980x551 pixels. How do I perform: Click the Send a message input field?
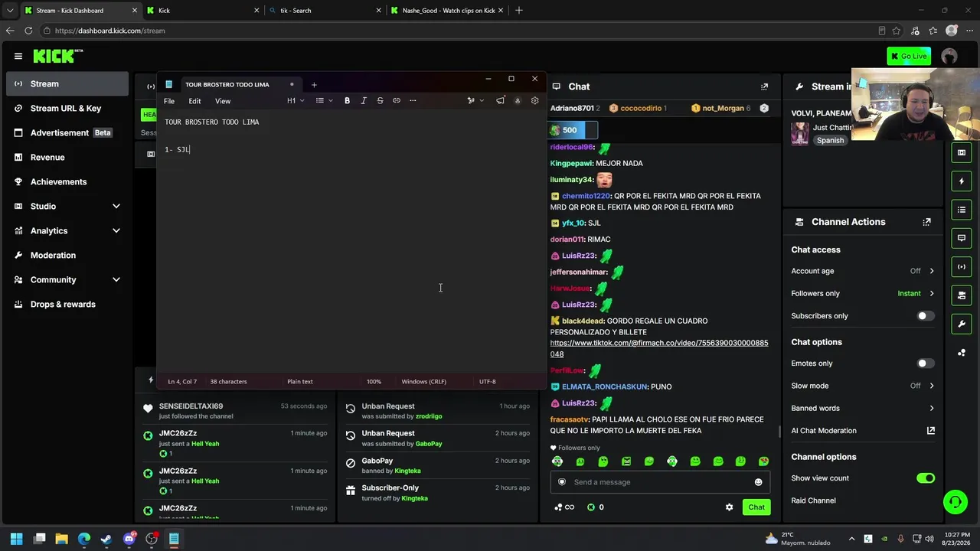pos(659,482)
